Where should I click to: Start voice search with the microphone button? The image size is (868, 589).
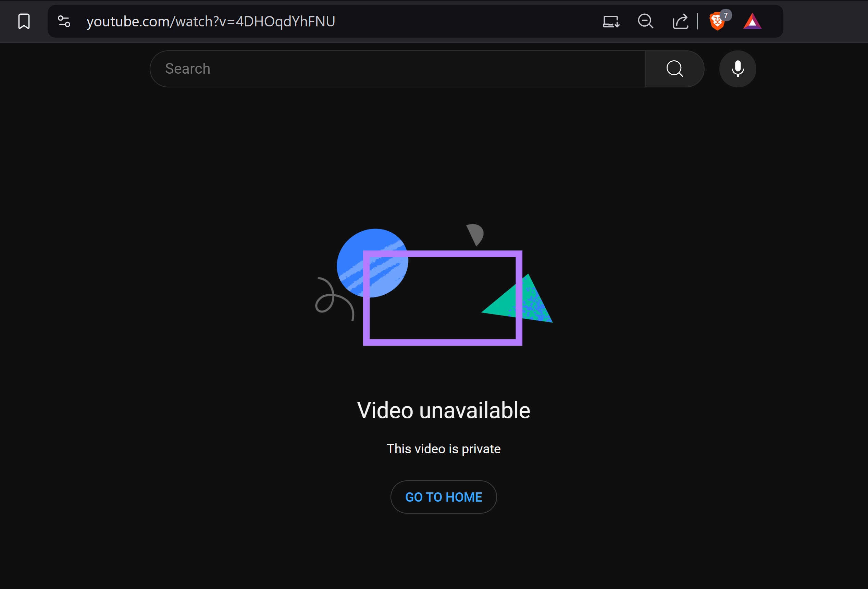pyautogui.click(x=737, y=69)
